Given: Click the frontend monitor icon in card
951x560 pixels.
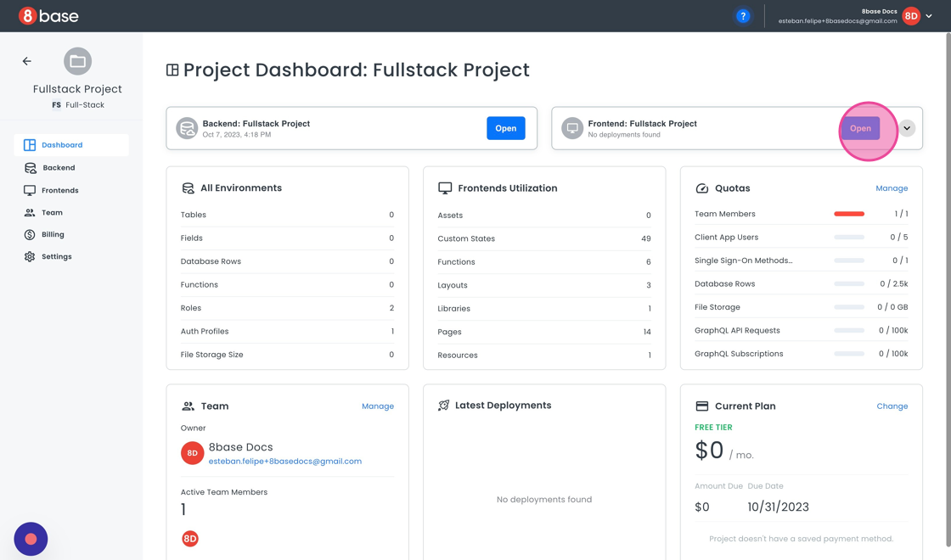Looking at the screenshot, I should (572, 128).
